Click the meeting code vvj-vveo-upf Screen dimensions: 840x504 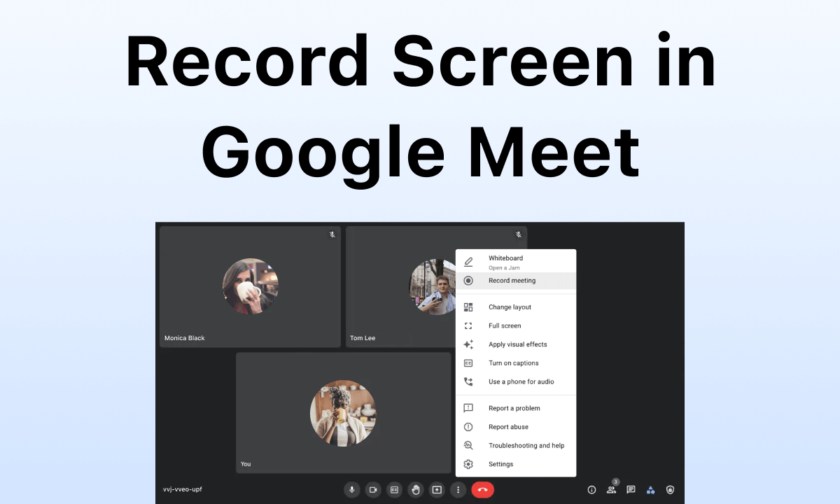coord(181,489)
